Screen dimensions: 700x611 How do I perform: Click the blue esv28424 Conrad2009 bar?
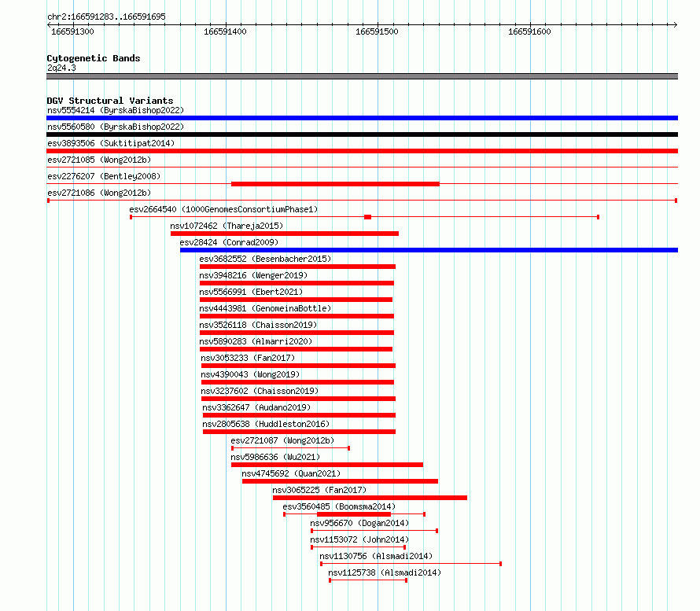pos(429,250)
